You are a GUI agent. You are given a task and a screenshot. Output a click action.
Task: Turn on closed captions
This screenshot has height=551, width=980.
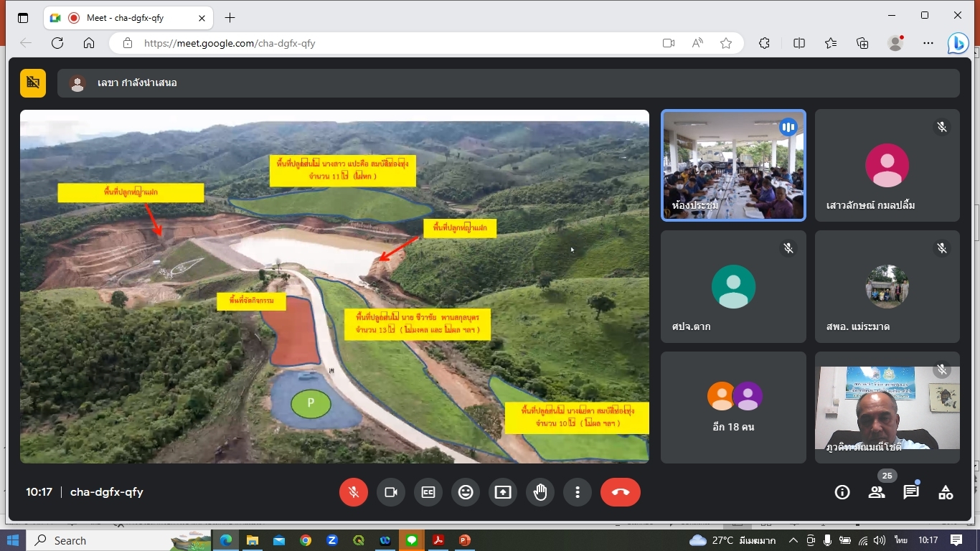[428, 492]
